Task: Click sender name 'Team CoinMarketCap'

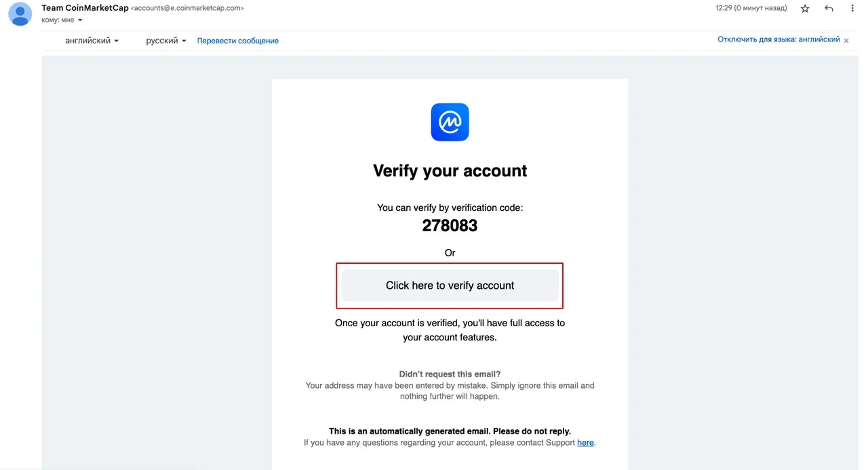Action: [x=85, y=8]
